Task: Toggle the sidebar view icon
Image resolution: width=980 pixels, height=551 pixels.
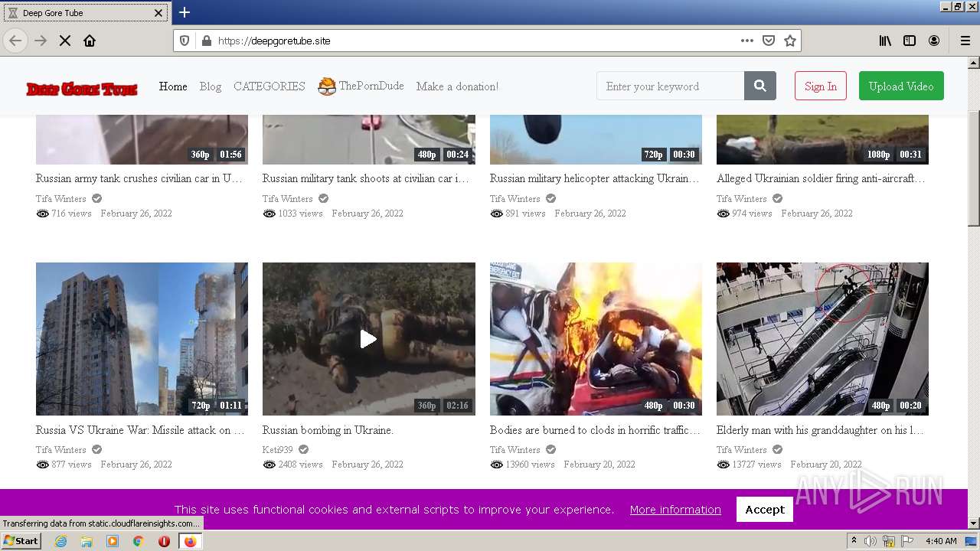Action: [x=910, y=41]
